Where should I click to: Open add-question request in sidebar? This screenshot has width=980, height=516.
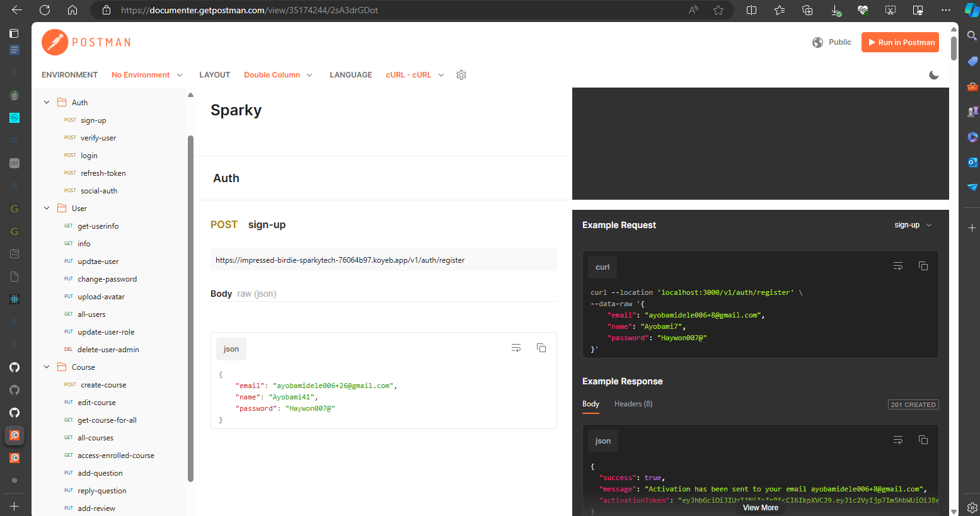[x=100, y=473]
